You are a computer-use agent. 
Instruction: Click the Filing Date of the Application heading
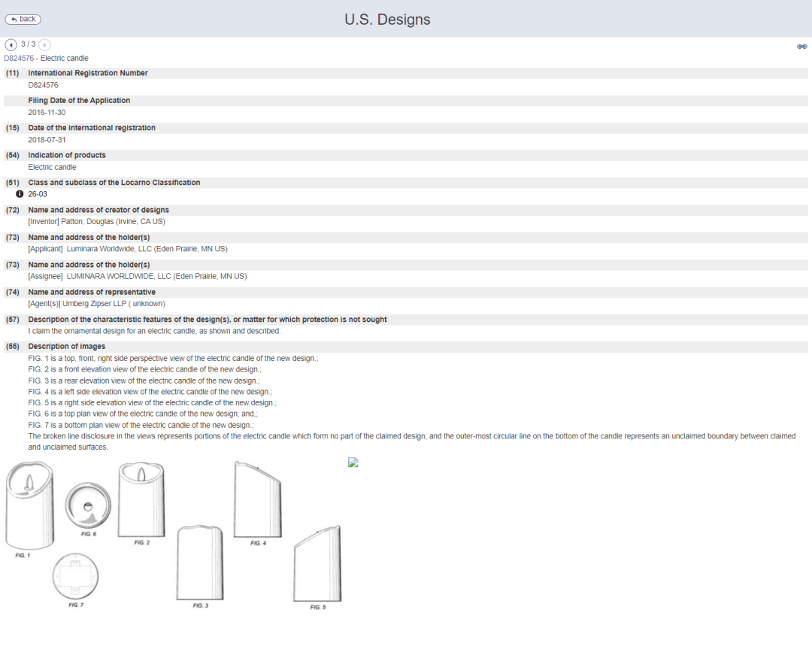click(x=79, y=101)
